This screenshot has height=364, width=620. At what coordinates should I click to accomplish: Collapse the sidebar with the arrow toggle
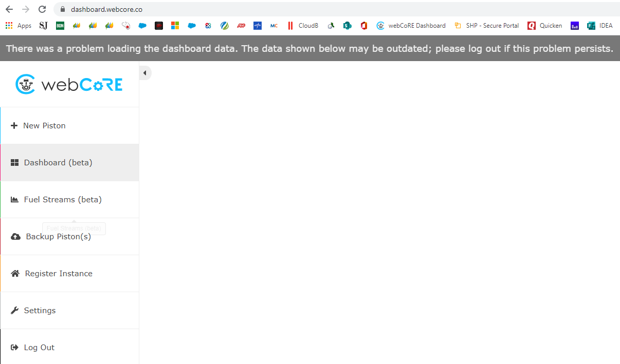click(144, 73)
